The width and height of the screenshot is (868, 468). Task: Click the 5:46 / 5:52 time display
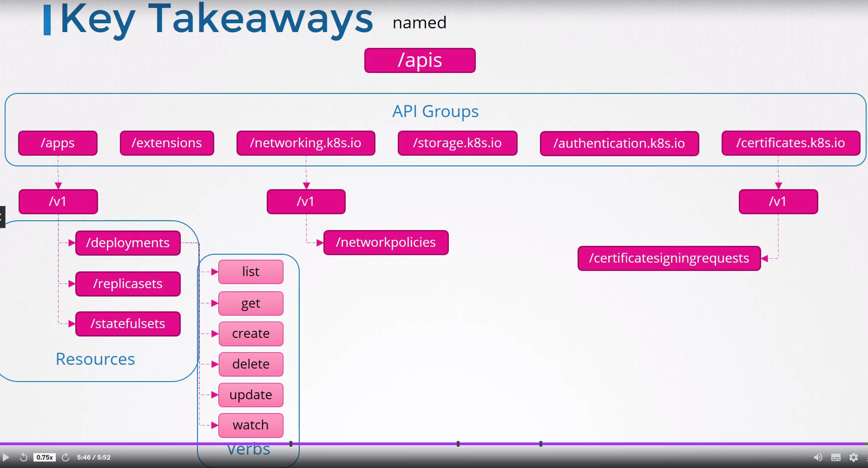click(x=94, y=457)
